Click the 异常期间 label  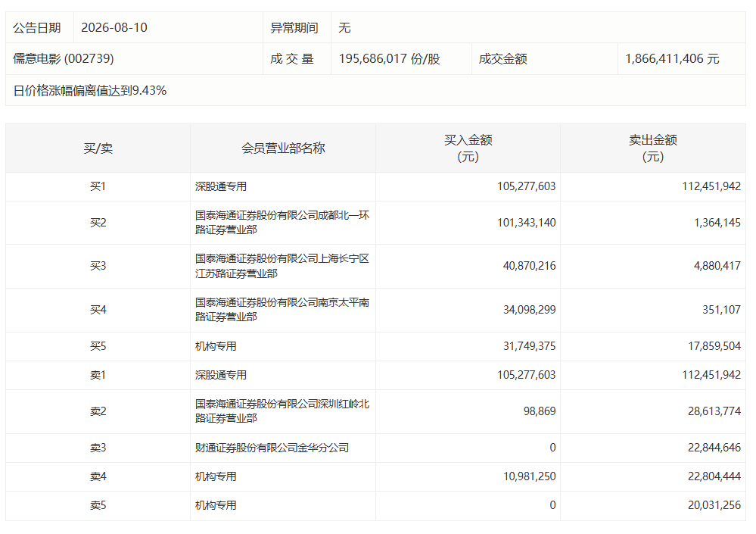tap(294, 27)
